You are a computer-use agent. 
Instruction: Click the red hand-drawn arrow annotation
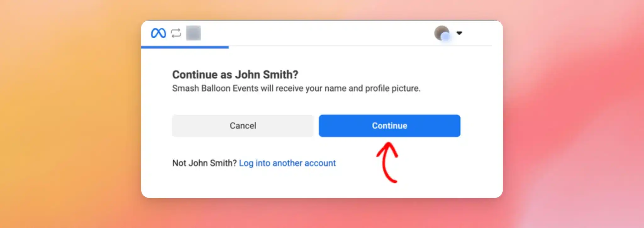click(387, 162)
